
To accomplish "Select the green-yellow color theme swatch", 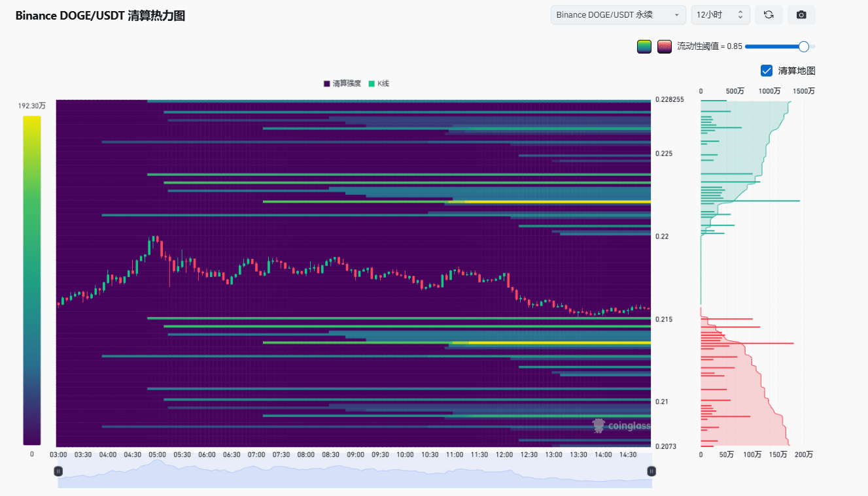I will pos(644,46).
